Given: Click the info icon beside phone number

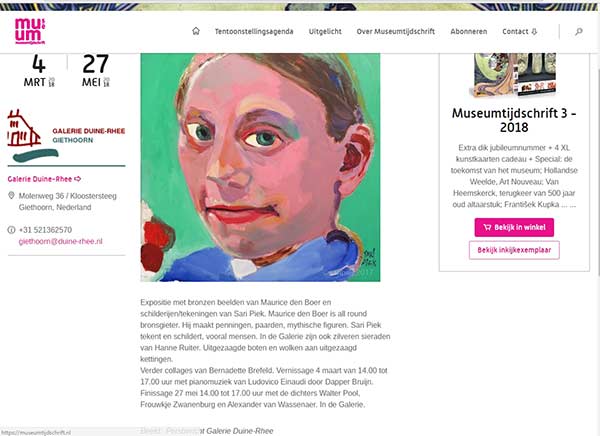Looking at the screenshot, I should click(11, 230).
